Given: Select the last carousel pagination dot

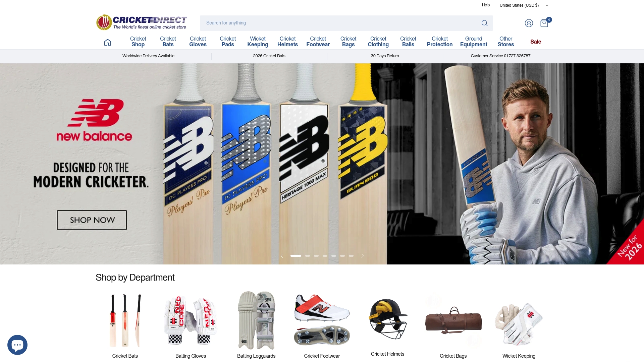Looking at the screenshot, I should [x=351, y=255].
